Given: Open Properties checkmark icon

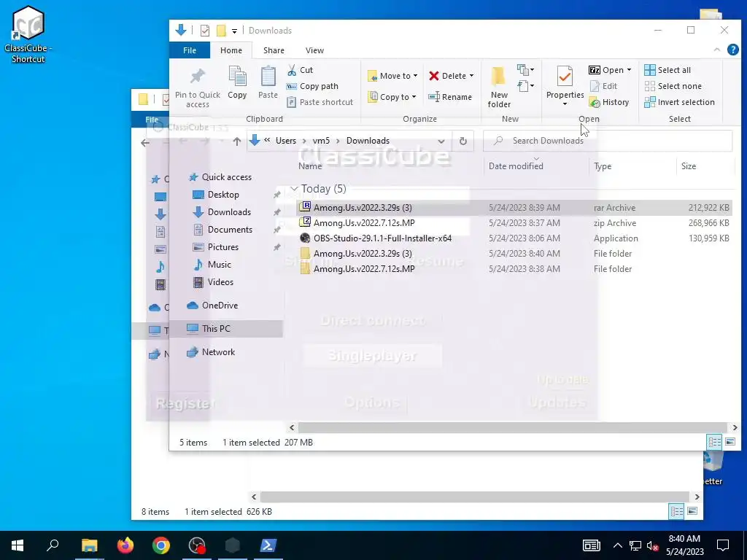Looking at the screenshot, I should point(565,77).
